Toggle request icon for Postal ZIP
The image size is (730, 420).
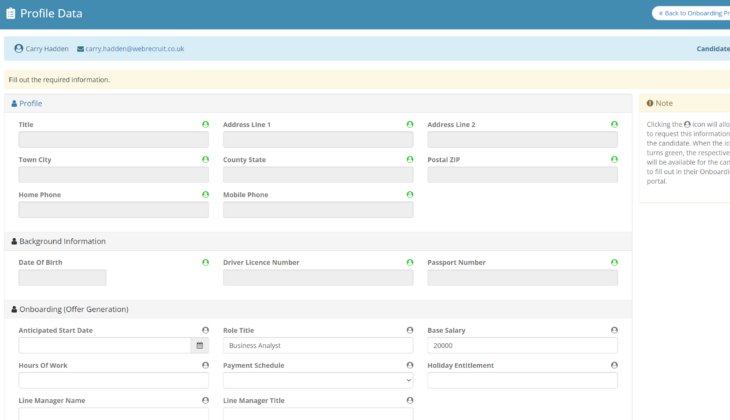coord(614,160)
